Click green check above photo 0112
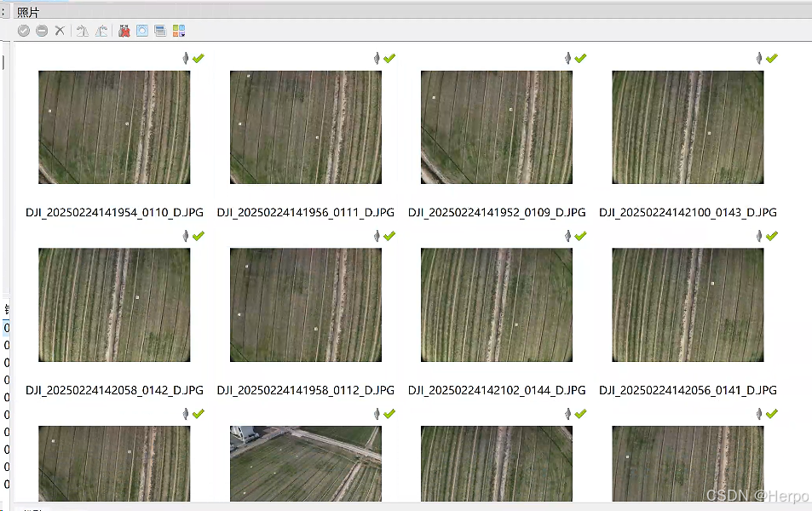This screenshot has width=812, height=511. pyautogui.click(x=389, y=236)
